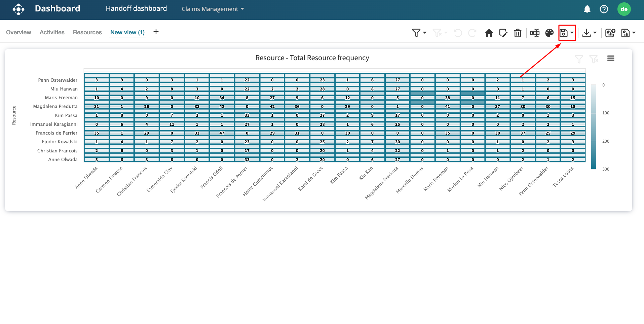
Task: Open the notifications bell
Action: (587, 9)
